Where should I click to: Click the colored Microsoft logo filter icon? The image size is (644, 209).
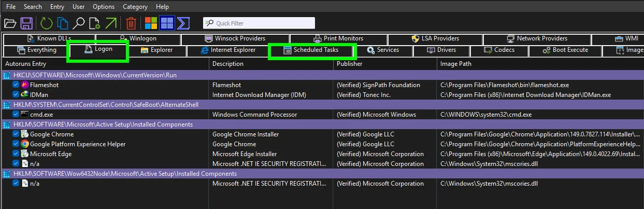[151, 23]
